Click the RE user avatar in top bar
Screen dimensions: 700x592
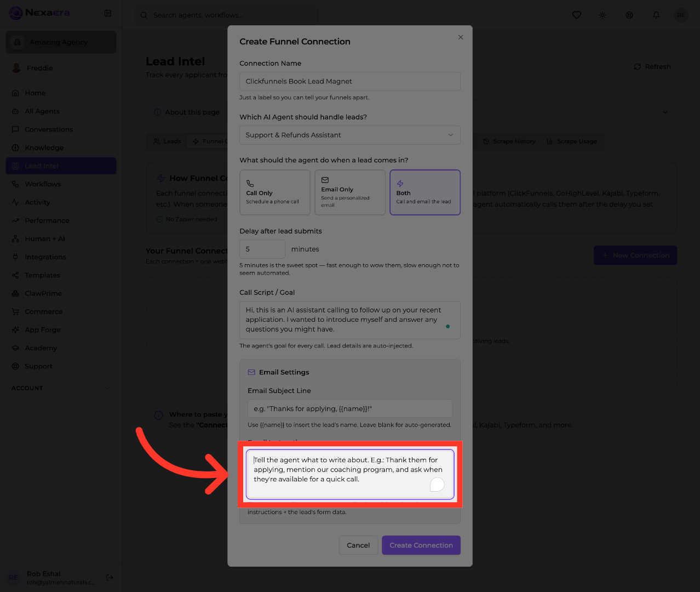pos(681,15)
